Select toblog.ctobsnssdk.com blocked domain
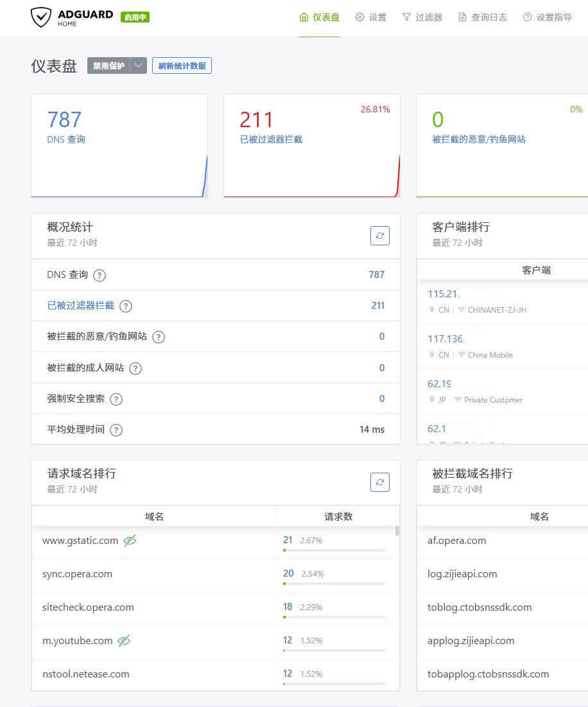 480,607
